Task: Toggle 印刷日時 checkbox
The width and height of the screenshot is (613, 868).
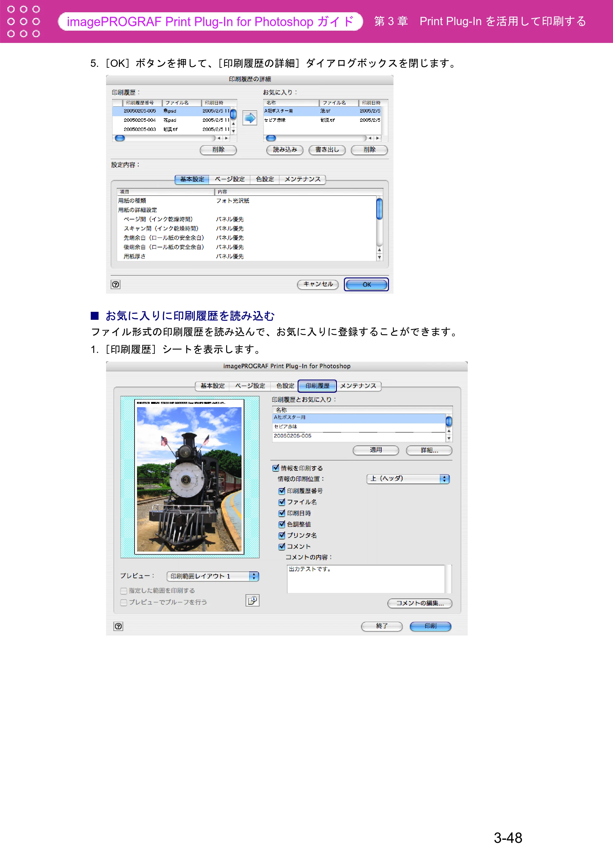Action: [x=282, y=513]
